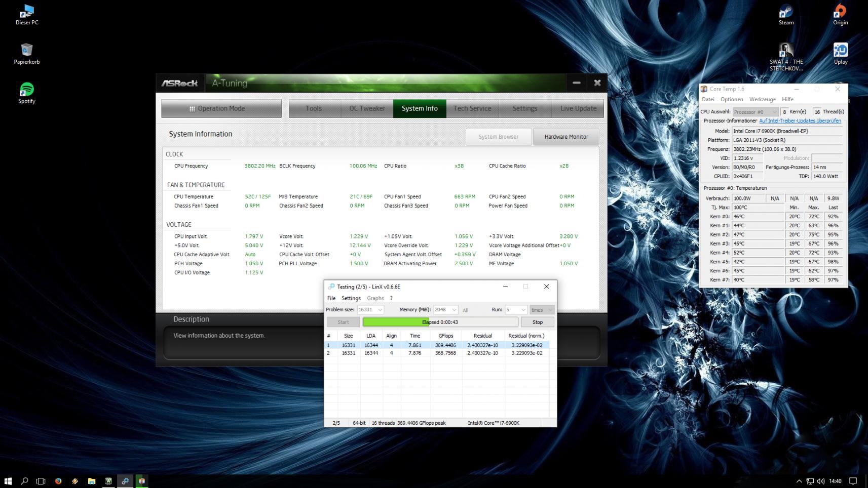
Task: Click the ASRock logo in A-Tuning
Action: pos(179,83)
